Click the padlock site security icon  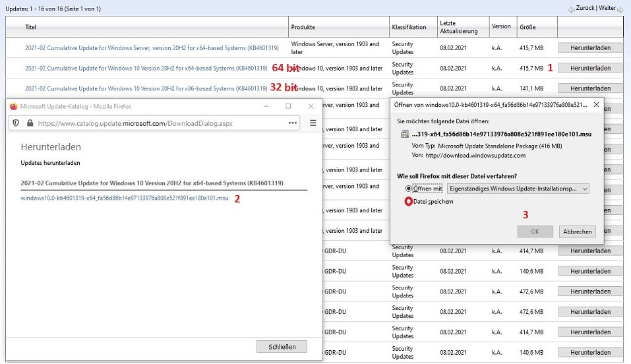[x=30, y=123]
